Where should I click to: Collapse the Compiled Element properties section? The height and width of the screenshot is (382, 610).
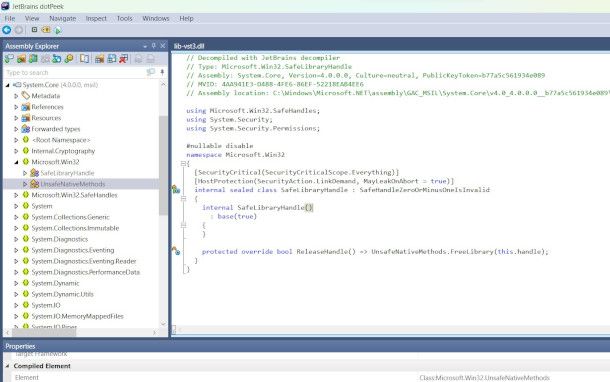pyautogui.click(x=7, y=366)
